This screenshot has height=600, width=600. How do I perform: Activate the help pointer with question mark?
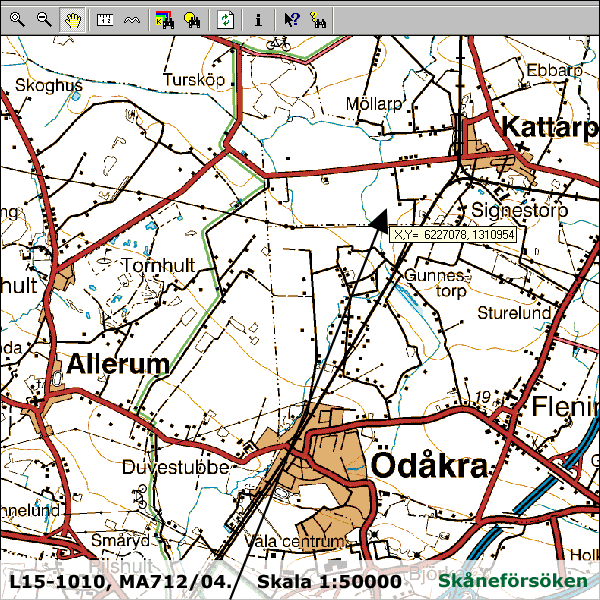[x=291, y=18]
